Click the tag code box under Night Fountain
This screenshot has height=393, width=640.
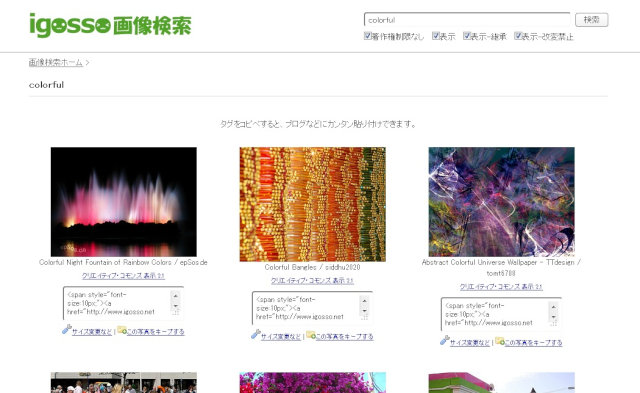(123, 303)
